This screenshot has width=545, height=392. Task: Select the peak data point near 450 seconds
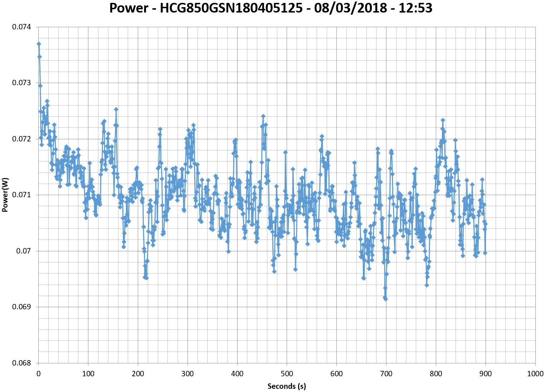(263, 116)
